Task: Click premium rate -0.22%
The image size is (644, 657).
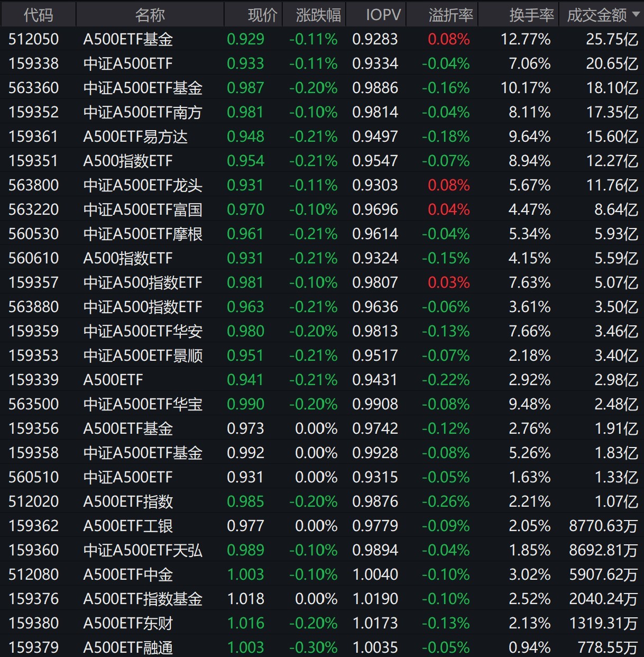Action: [446, 380]
